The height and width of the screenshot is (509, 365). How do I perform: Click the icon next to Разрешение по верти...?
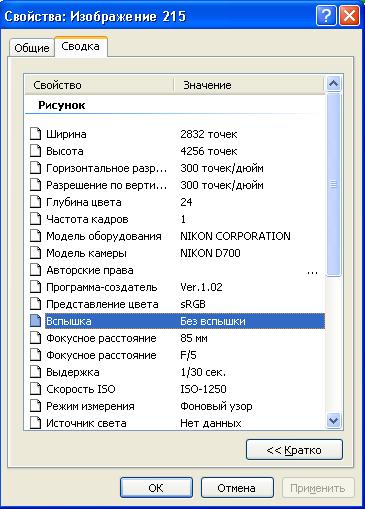tap(36, 185)
